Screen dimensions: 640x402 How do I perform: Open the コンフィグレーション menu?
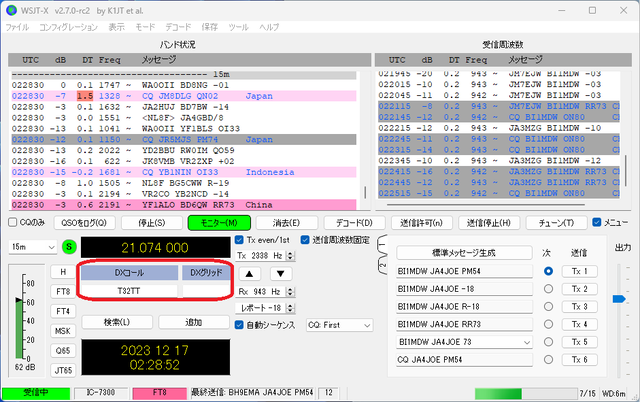[x=68, y=27]
